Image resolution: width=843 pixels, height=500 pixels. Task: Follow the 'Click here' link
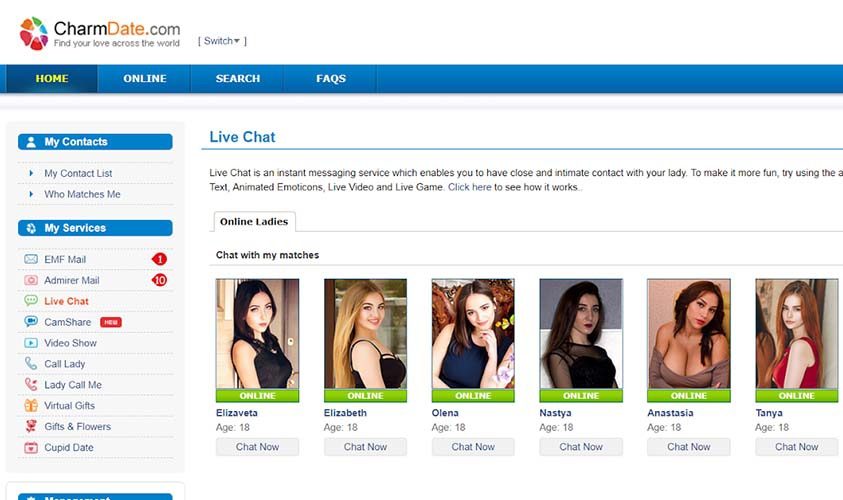[470, 187]
